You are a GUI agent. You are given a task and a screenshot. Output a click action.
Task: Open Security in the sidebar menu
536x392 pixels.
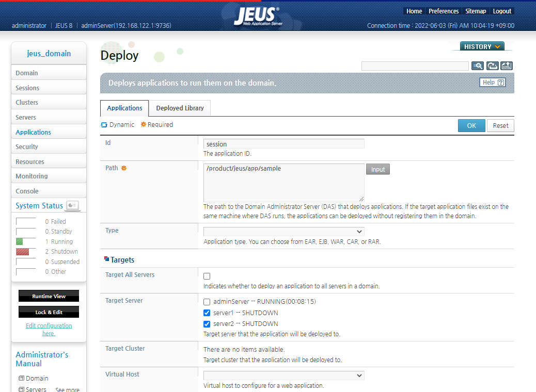(x=49, y=147)
